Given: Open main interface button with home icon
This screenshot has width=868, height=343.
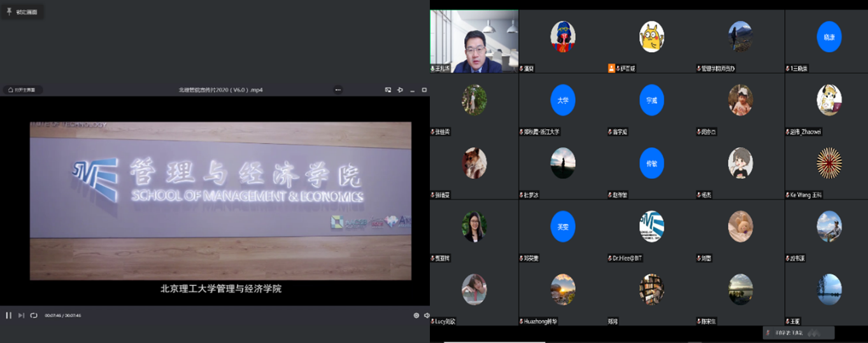Looking at the screenshot, I should click(x=23, y=90).
